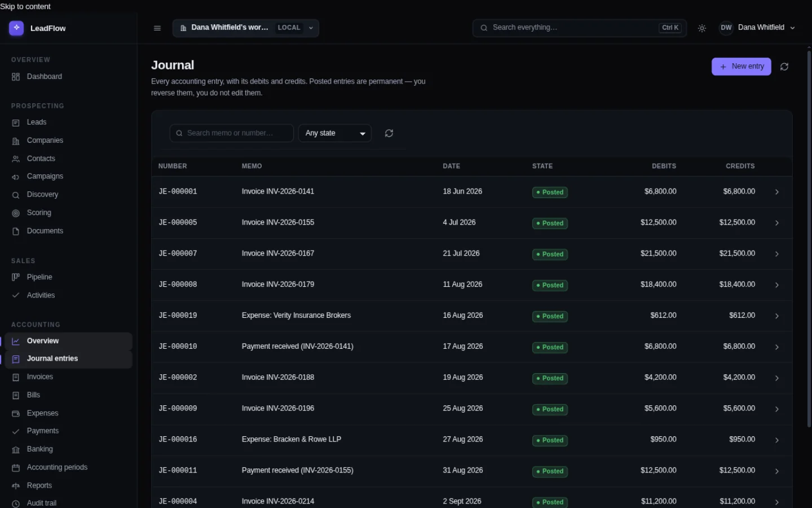This screenshot has width=812, height=508.
Task: Open Companies from the sidebar
Action: point(68,141)
